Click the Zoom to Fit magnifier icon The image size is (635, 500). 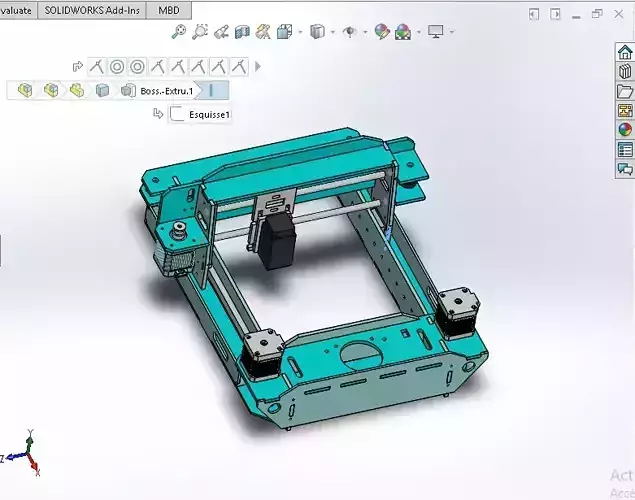point(179,32)
